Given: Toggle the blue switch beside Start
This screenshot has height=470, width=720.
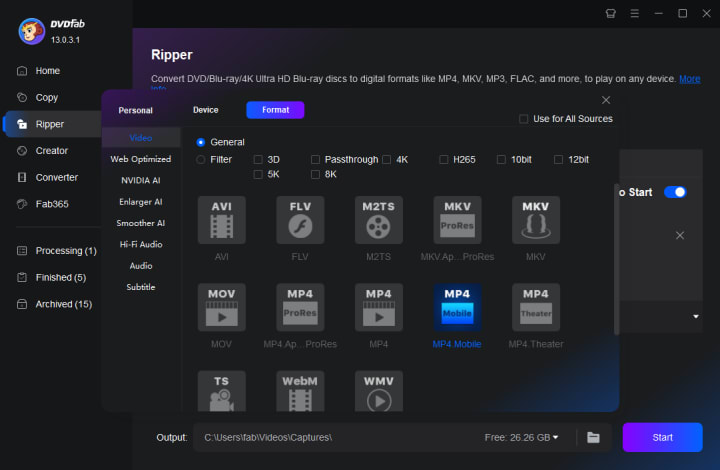Looking at the screenshot, I should [x=675, y=192].
